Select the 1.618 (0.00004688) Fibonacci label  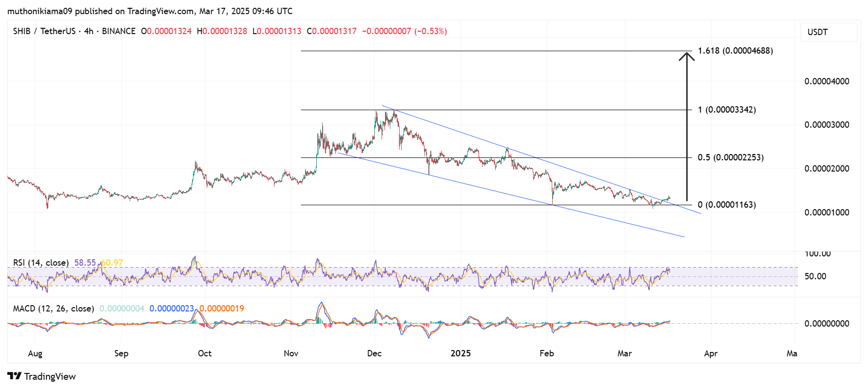(x=735, y=51)
